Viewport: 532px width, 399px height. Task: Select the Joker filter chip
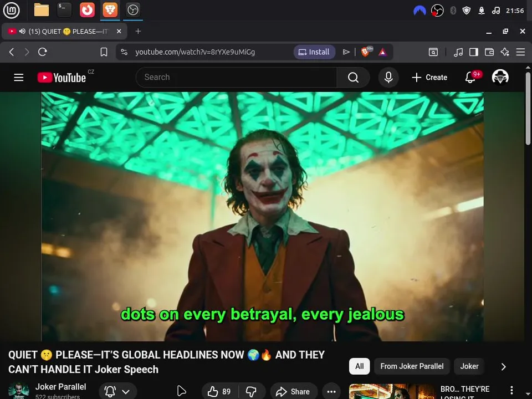point(469,366)
